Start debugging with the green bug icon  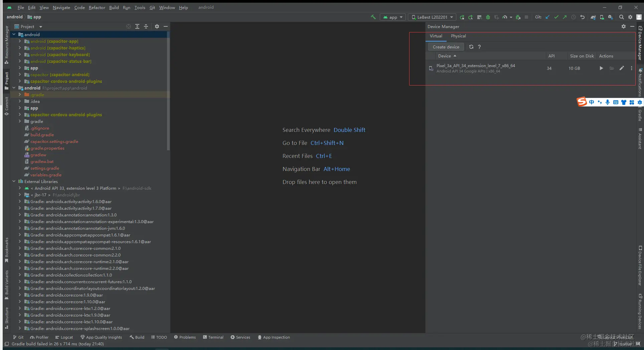(488, 17)
